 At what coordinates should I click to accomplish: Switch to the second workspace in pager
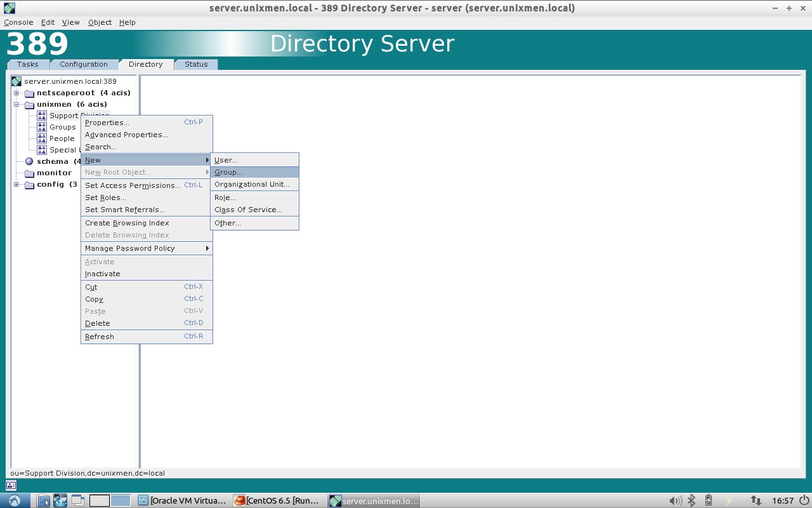point(121,500)
